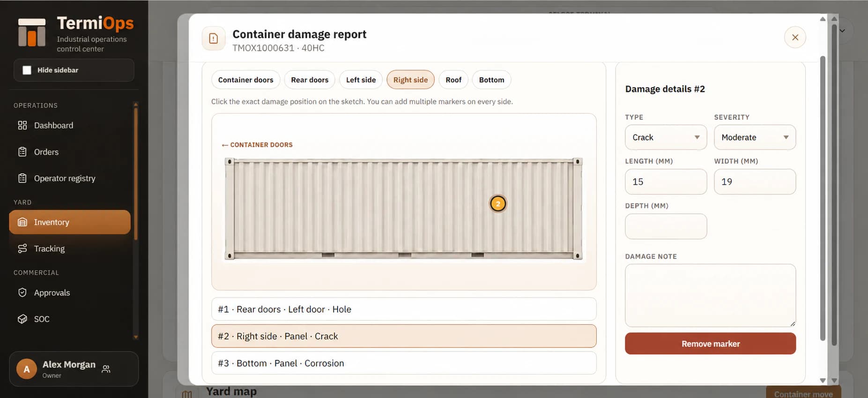Click the Inventory icon in sidebar
This screenshot has width=868, height=398.
(x=22, y=222)
